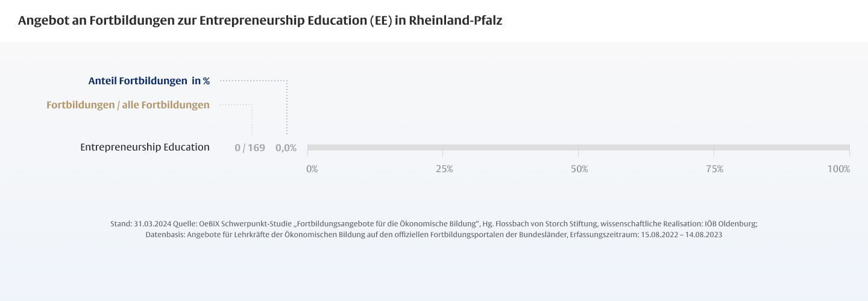Click the 50% axis tick label
Viewport: 868px width, 301px height.
coord(579,169)
